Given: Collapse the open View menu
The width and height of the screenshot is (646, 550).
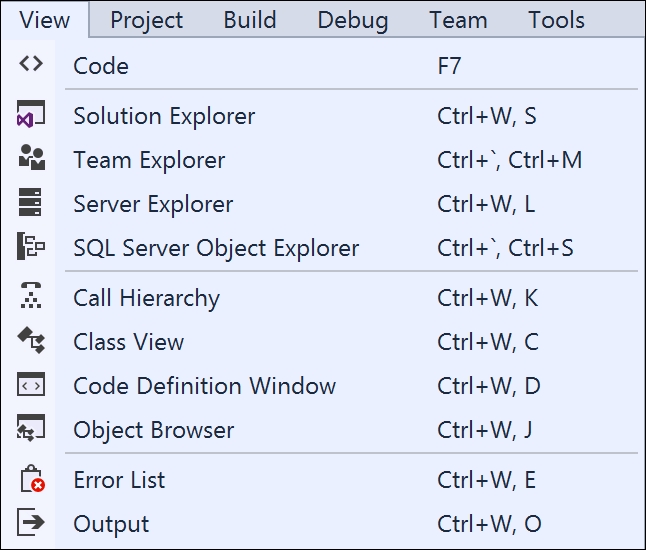Looking at the screenshot, I should pos(44,20).
